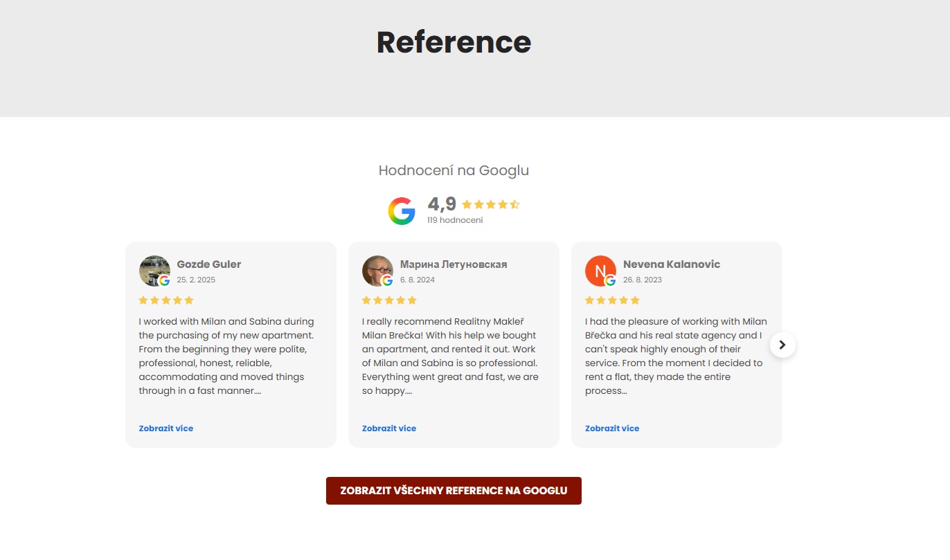Select Gozde Guler's name
The width and height of the screenshot is (950, 560).
click(209, 264)
